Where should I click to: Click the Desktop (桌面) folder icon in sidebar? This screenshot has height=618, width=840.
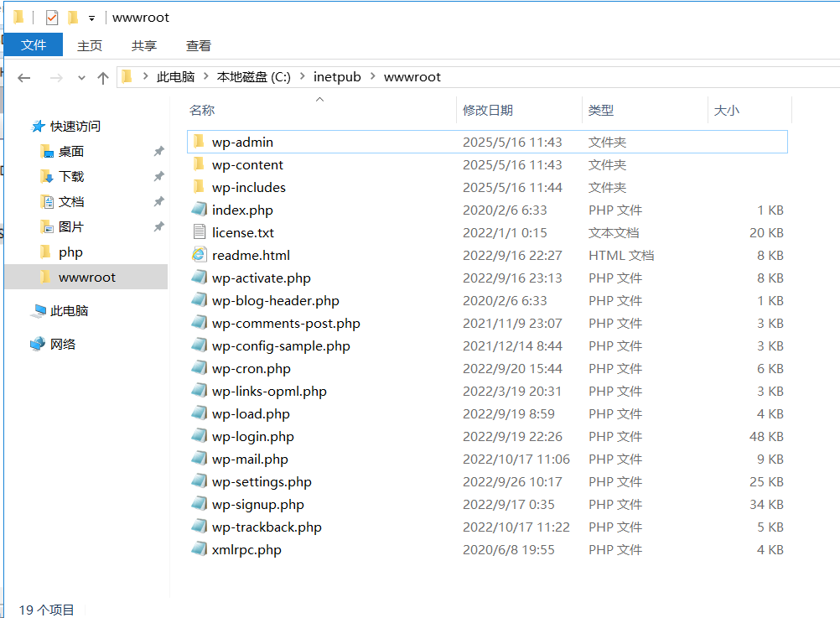(x=47, y=152)
